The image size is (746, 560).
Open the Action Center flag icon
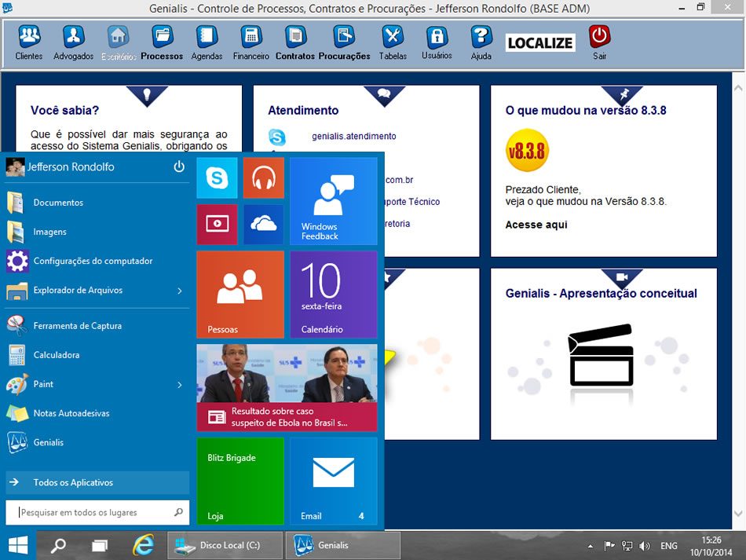point(609,546)
